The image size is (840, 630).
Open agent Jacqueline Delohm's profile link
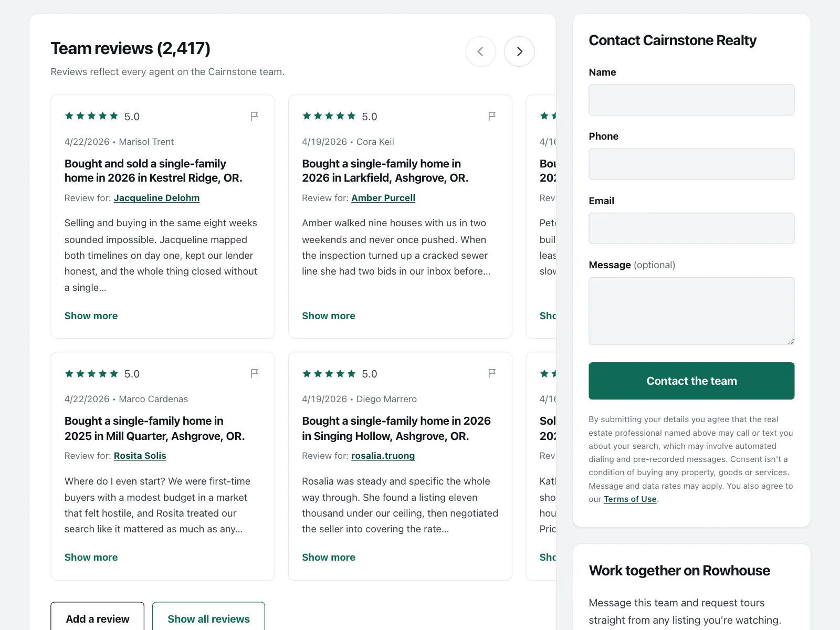(156, 198)
